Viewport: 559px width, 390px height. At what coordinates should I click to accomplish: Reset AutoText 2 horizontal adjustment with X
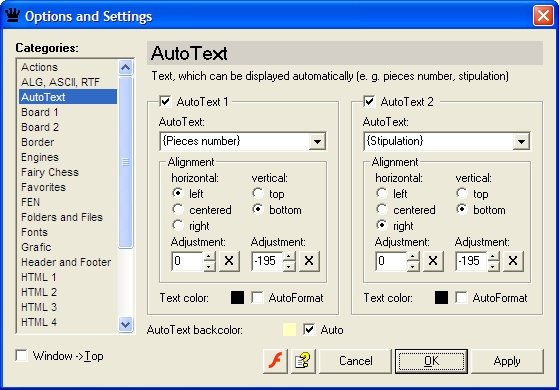click(x=433, y=261)
